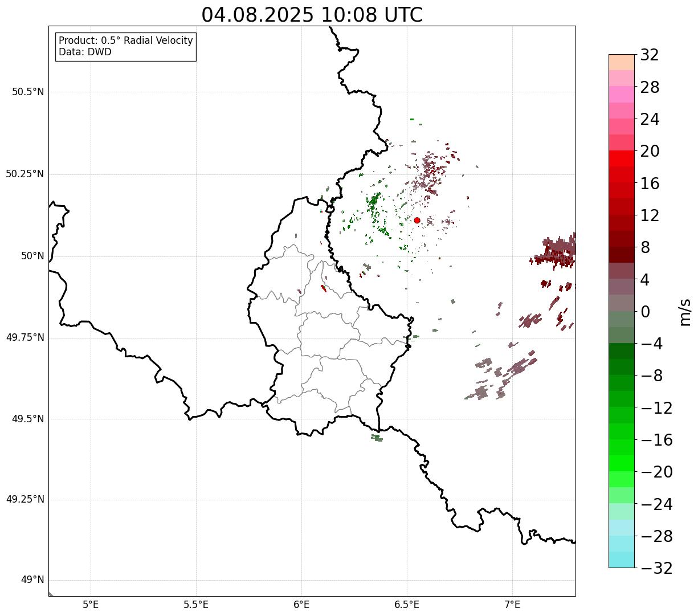This screenshot has height=616, width=698.
Task: Click the colorbar tick label −12
Action: pyautogui.click(x=656, y=408)
